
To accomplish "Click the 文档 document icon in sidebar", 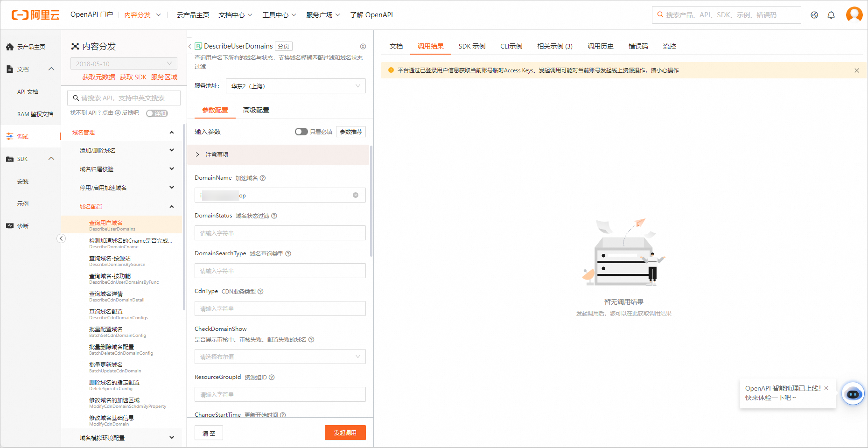I will tap(9, 69).
